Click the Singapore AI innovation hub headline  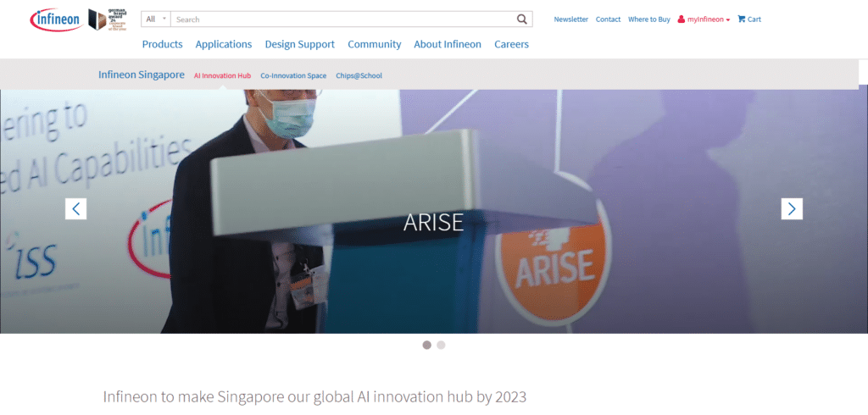click(x=314, y=396)
